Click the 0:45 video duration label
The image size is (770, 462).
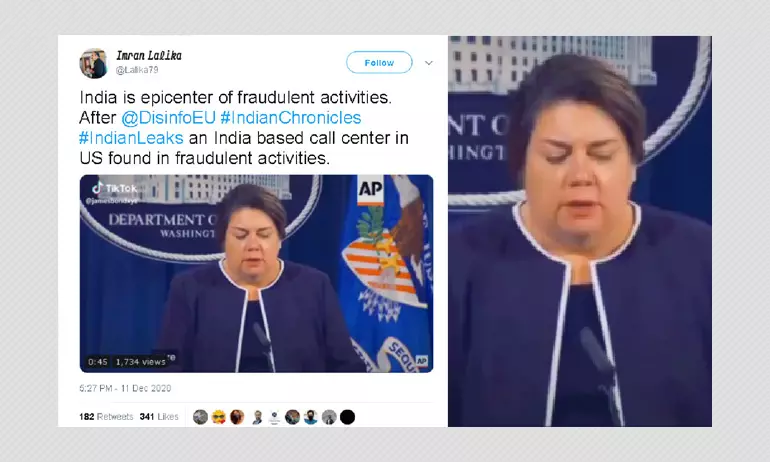point(98,362)
